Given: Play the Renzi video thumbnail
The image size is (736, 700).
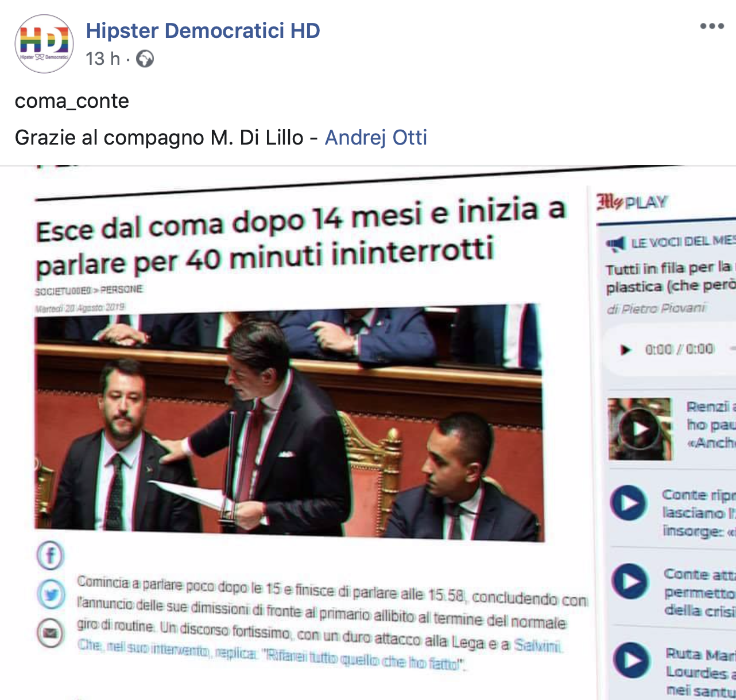Looking at the screenshot, I should click(640, 429).
